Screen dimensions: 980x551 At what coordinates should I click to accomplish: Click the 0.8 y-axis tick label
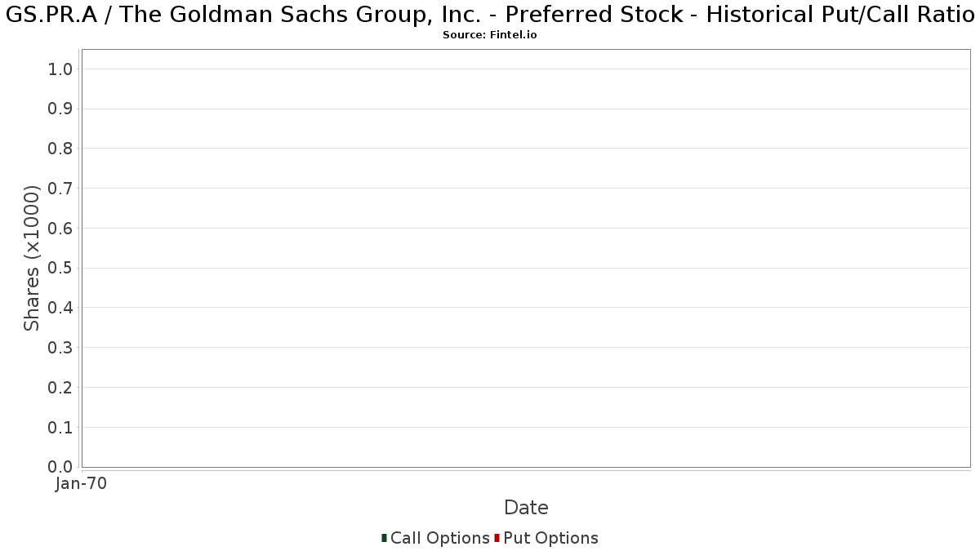tap(61, 149)
